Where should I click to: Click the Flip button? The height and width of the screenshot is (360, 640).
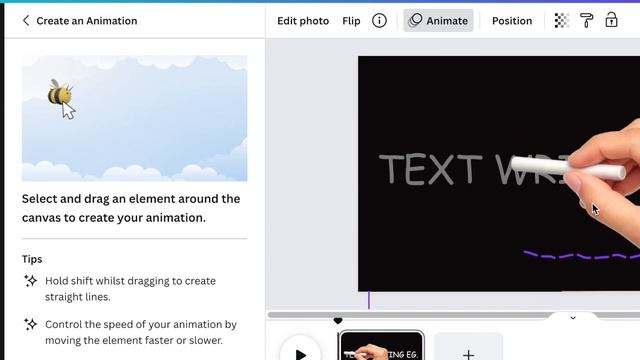(351, 21)
